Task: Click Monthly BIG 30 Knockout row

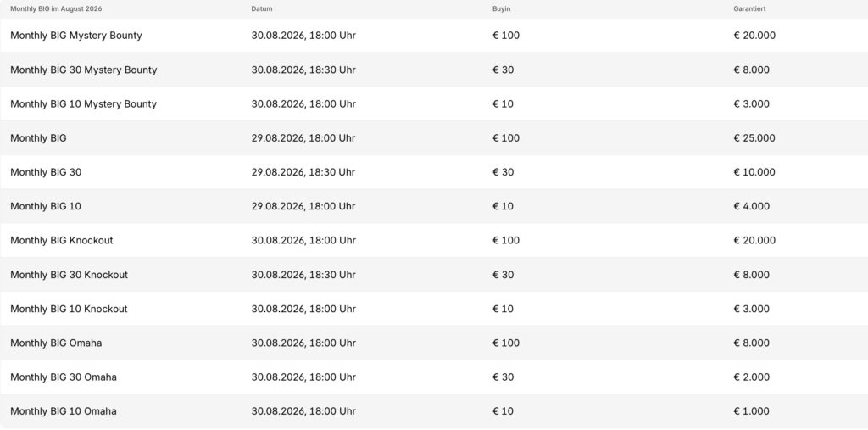Action: coord(434,275)
